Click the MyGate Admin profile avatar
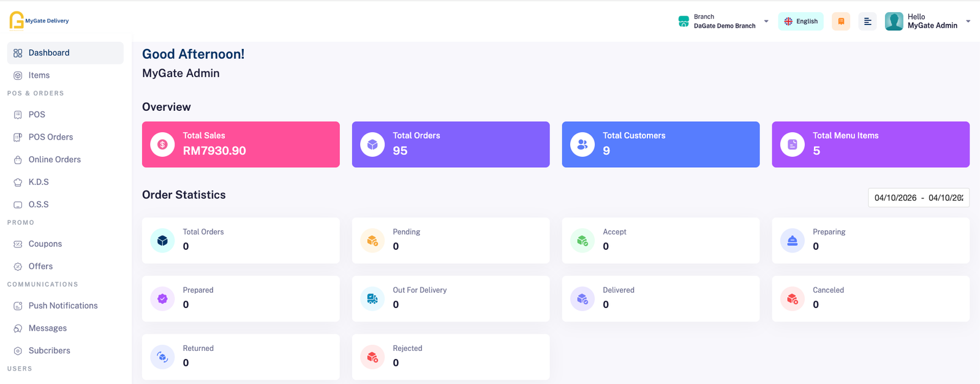This screenshot has width=980, height=384. [x=894, y=21]
